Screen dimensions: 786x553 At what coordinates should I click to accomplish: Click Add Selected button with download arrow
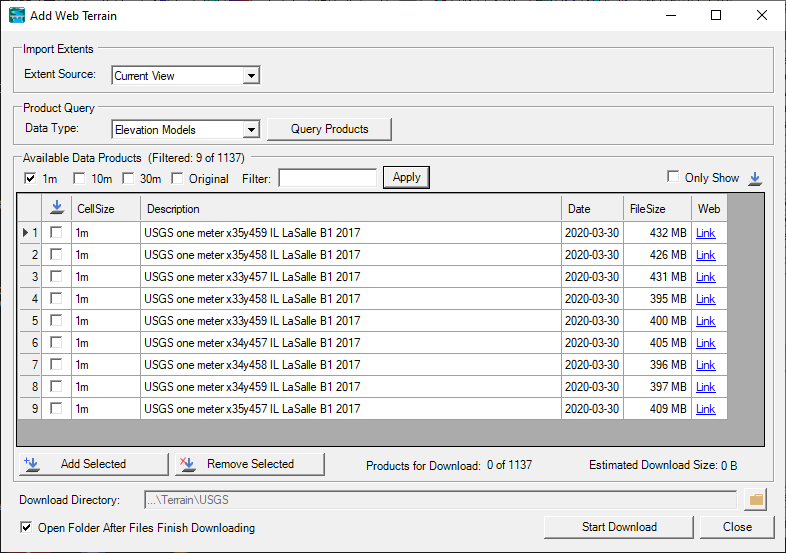coord(94,464)
